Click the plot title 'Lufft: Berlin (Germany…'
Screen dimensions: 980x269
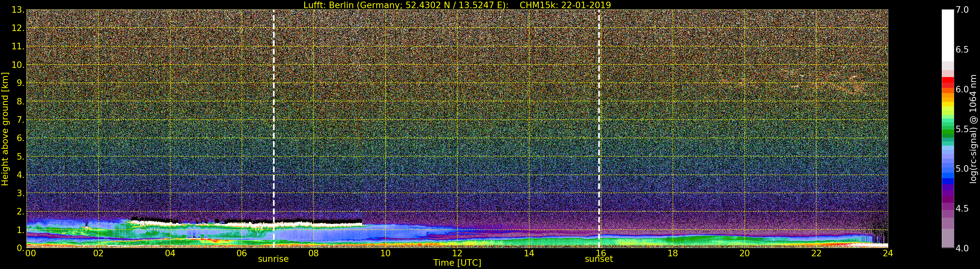tap(457, 5)
